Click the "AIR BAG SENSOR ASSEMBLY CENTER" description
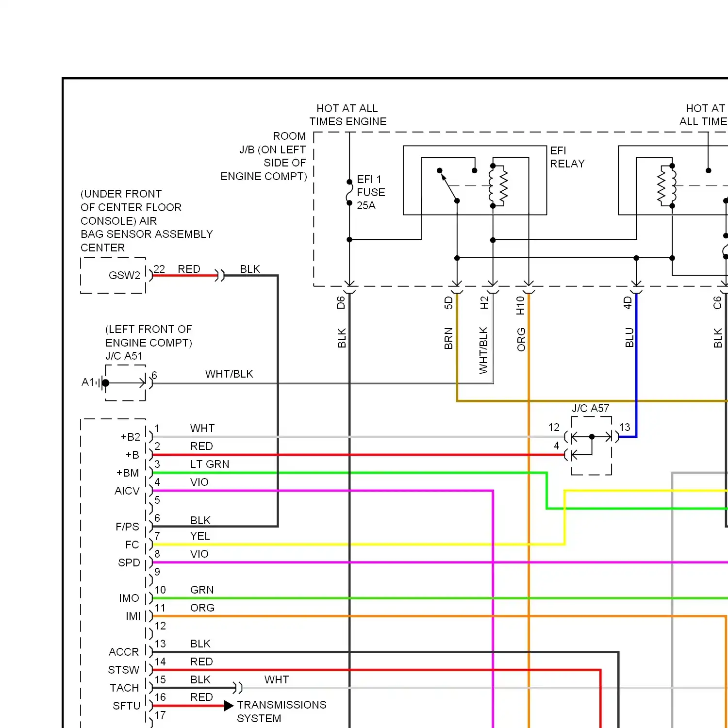Viewport: 728px width, 728px height. (147, 221)
